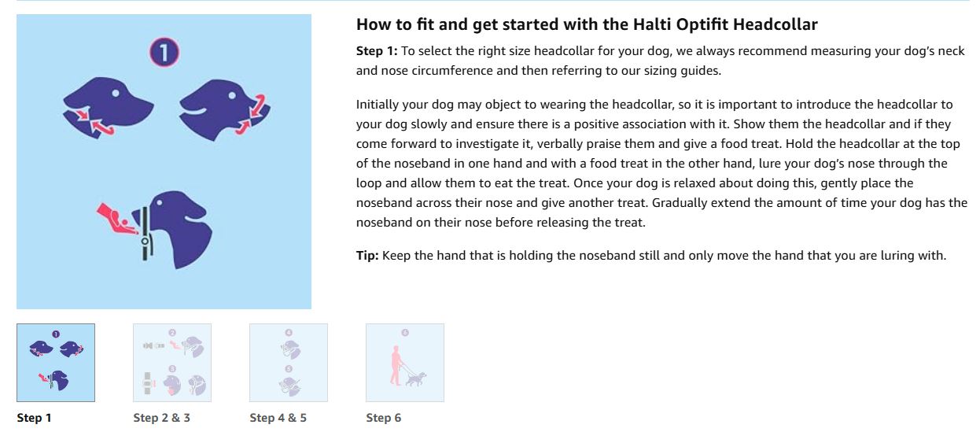Screen dimensions: 980x443
Task: Click the bold "Step 1:" text in paragraph
Action: [x=378, y=51]
